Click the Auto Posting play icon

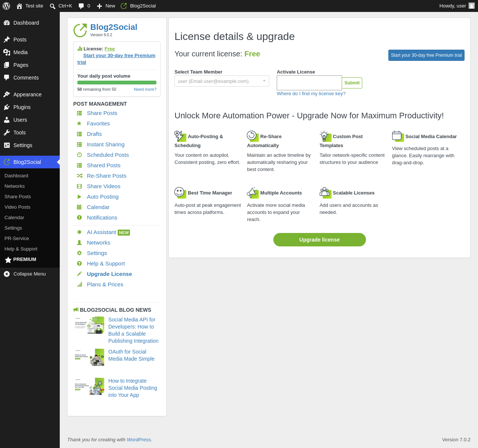click(79, 197)
